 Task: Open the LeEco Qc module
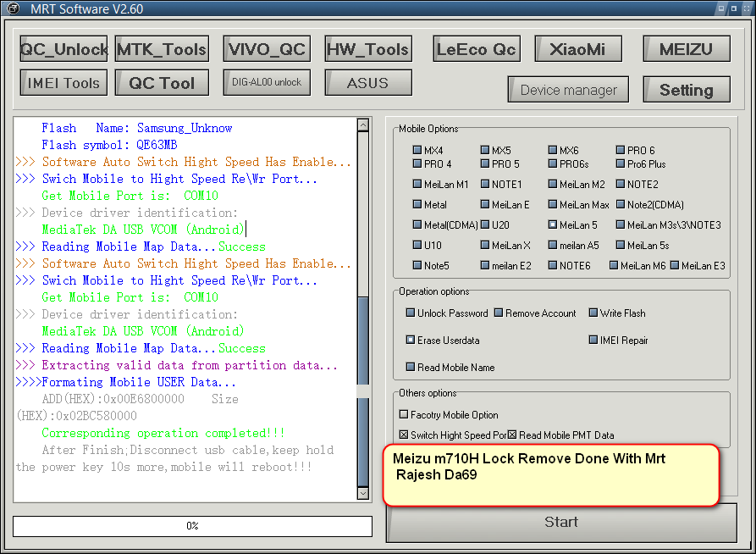pyautogui.click(x=477, y=49)
